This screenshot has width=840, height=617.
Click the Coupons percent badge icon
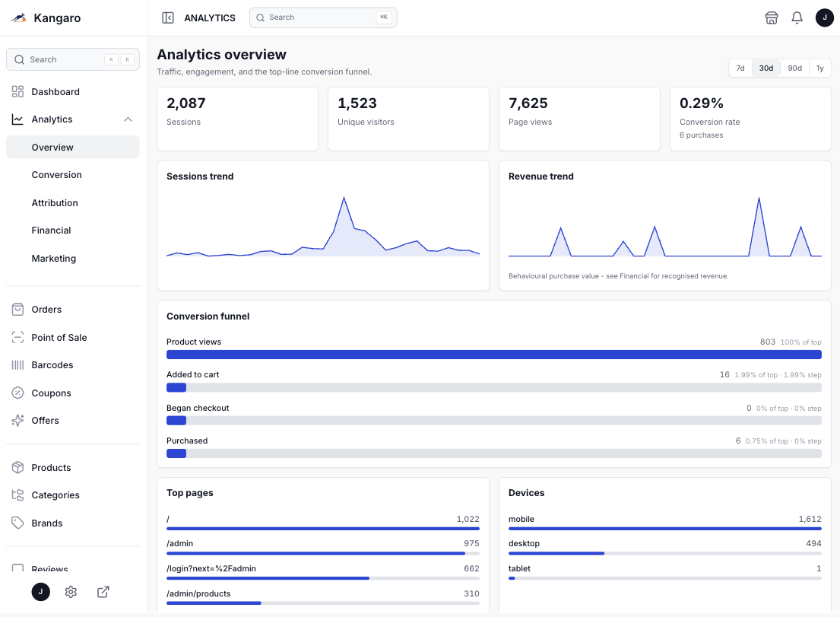click(x=17, y=393)
